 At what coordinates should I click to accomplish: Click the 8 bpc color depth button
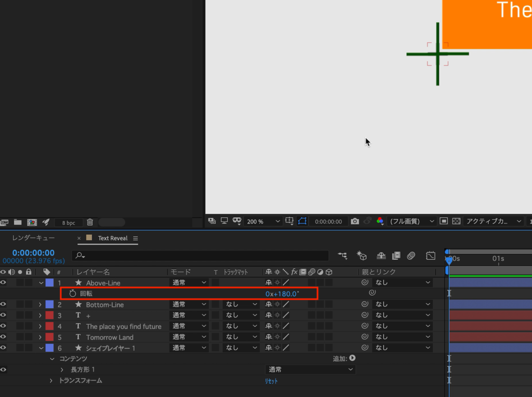(69, 223)
